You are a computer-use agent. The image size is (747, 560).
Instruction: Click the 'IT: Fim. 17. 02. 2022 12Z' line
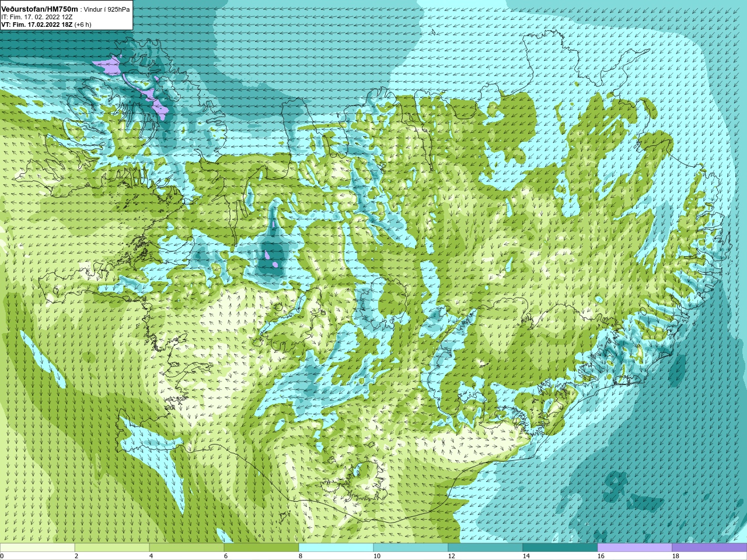click(37, 17)
